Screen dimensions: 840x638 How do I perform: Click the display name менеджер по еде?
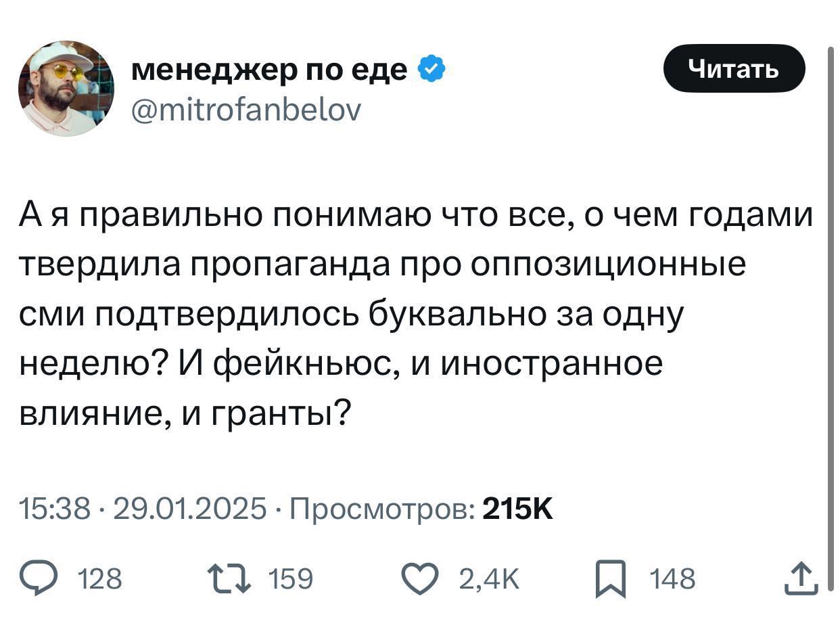click(269, 69)
